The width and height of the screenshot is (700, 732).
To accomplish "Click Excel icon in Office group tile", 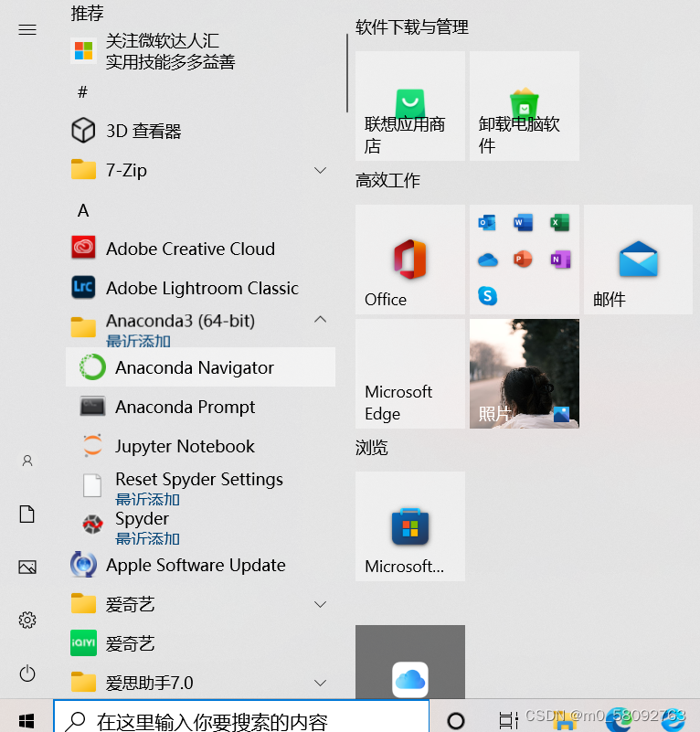I will coord(560,223).
